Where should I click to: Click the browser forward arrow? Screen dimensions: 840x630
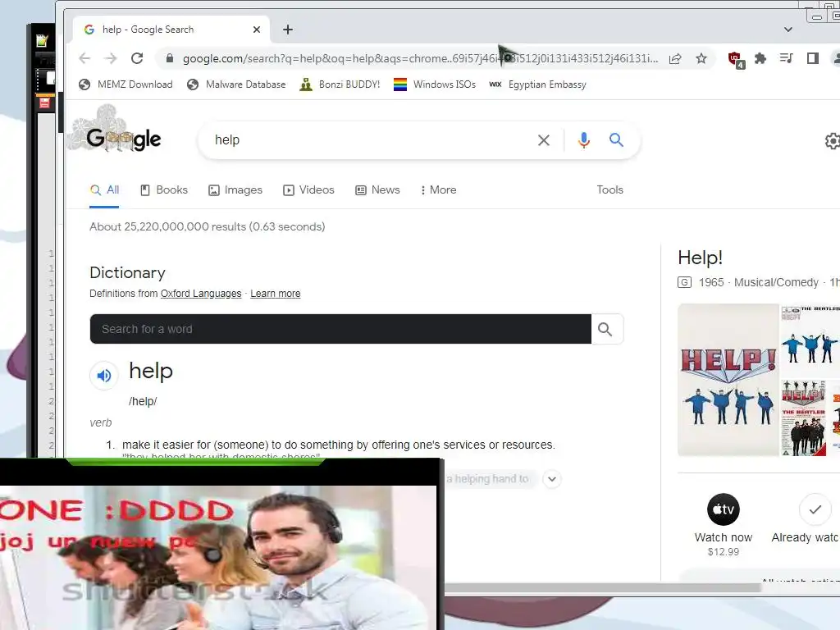pyautogui.click(x=111, y=58)
